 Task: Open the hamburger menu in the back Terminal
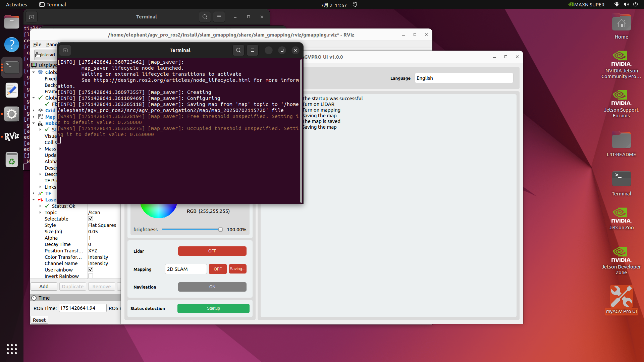[x=219, y=17]
